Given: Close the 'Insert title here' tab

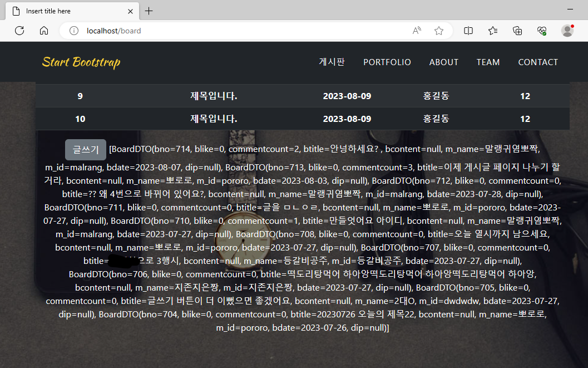Looking at the screenshot, I should pyautogui.click(x=130, y=11).
